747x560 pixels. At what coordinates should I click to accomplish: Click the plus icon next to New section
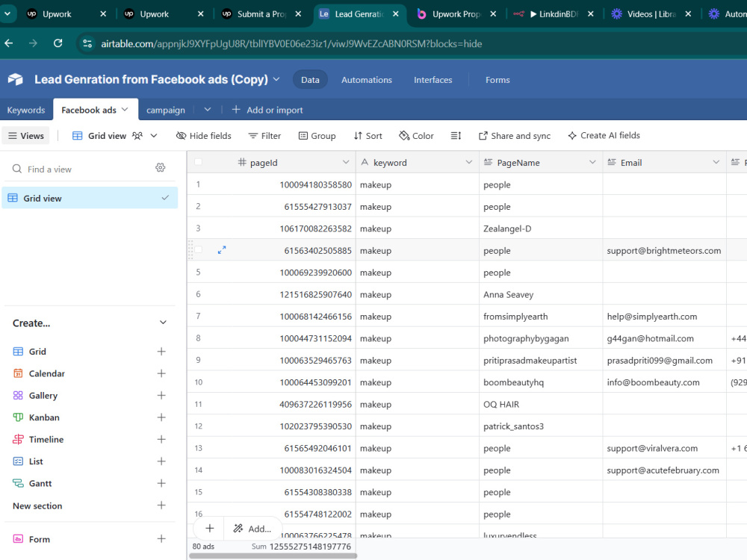161,505
